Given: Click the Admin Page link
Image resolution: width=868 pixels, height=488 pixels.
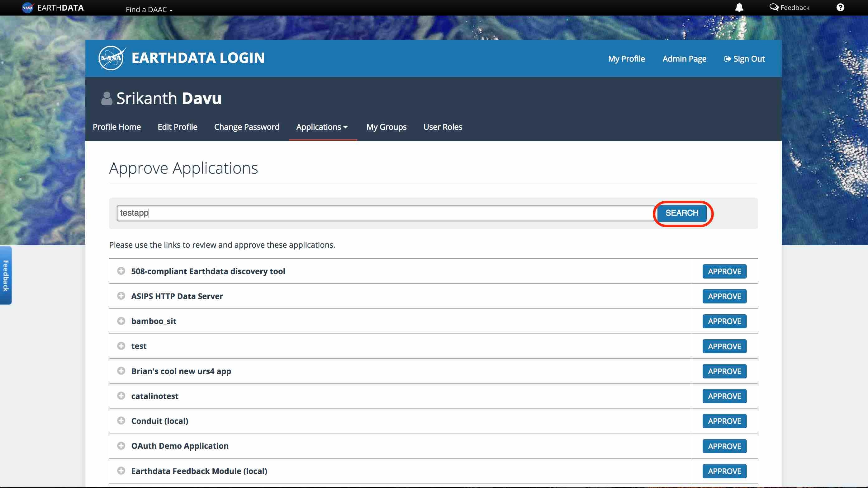Looking at the screenshot, I should pos(684,59).
